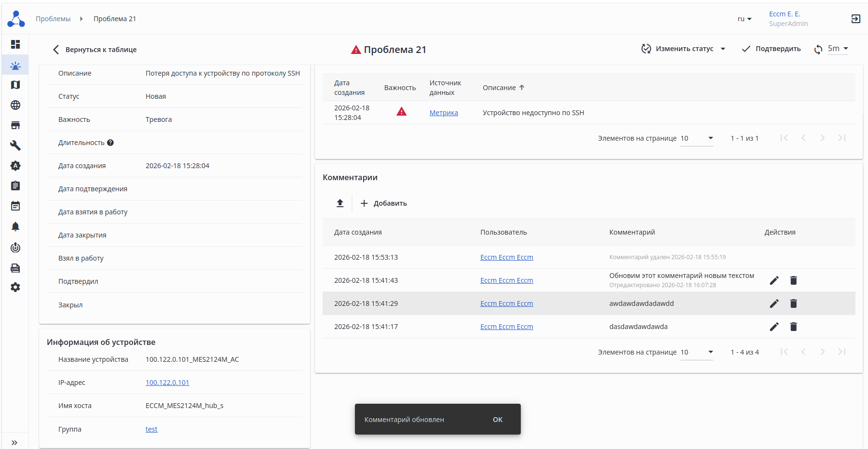
Task: Edit the comment 'awdawdawdadawdd'
Action: [x=774, y=304]
